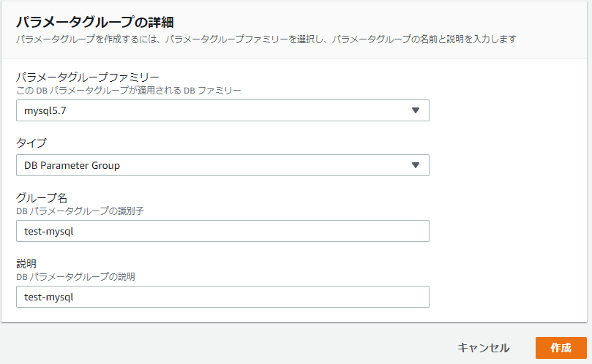
Task: Click the タイプ field label
Action: pos(31,143)
